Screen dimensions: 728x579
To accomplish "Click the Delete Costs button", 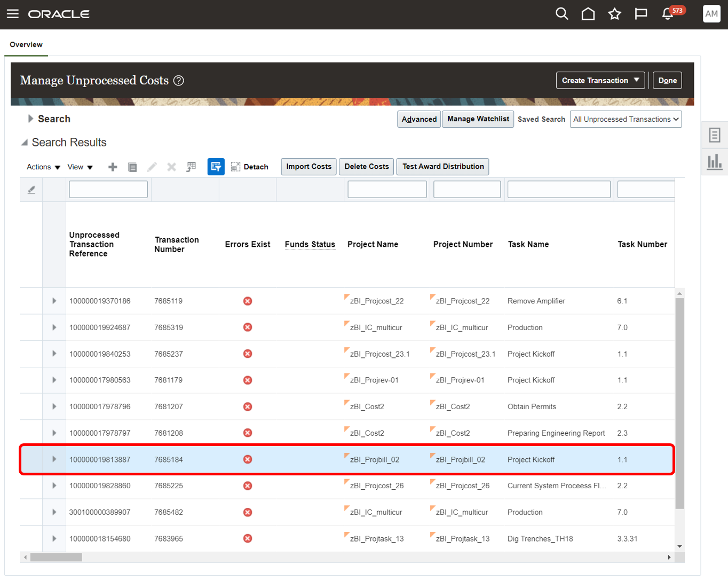I will (x=367, y=167).
